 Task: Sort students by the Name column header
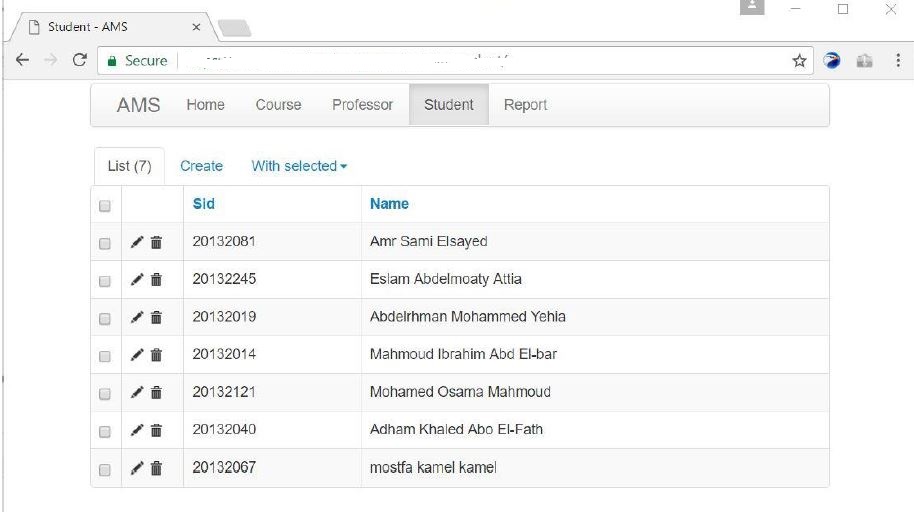tap(389, 204)
